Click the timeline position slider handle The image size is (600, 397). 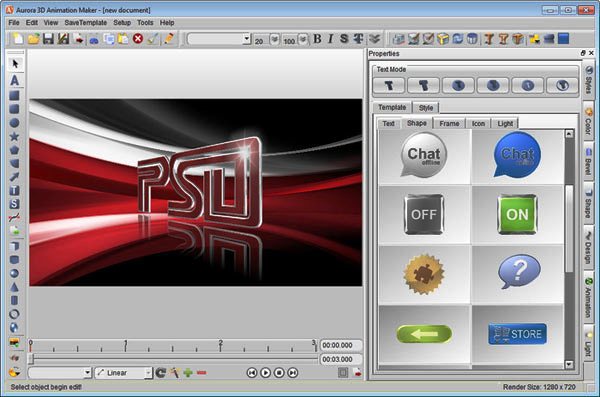coord(32,359)
